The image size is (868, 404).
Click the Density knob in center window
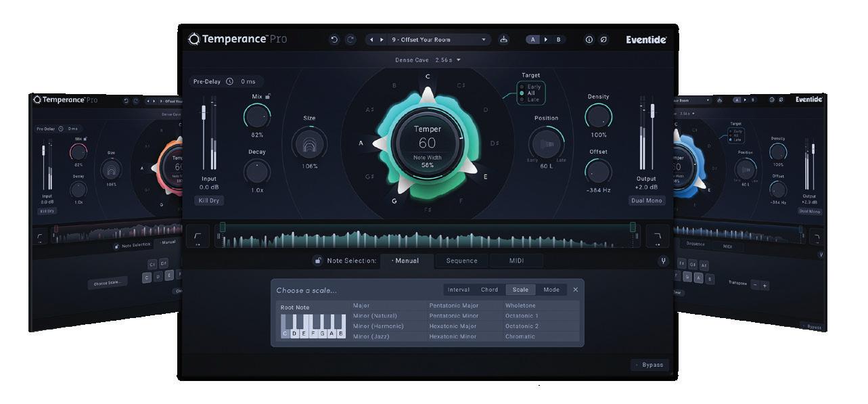tap(598, 116)
